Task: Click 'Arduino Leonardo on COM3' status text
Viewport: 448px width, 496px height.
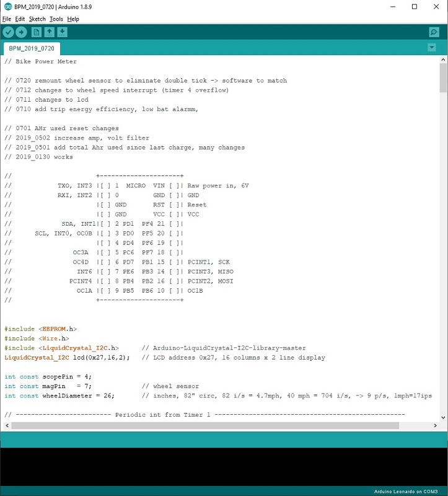Action: point(406,491)
